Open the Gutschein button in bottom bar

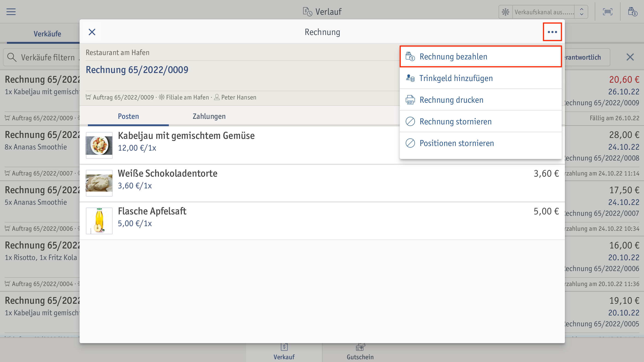(x=360, y=353)
